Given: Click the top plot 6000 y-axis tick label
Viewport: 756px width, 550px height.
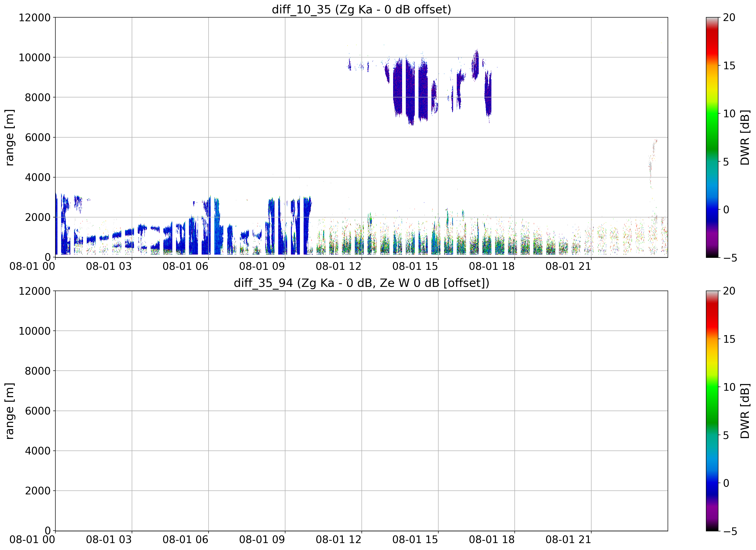Looking at the screenshot, I should point(38,137).
